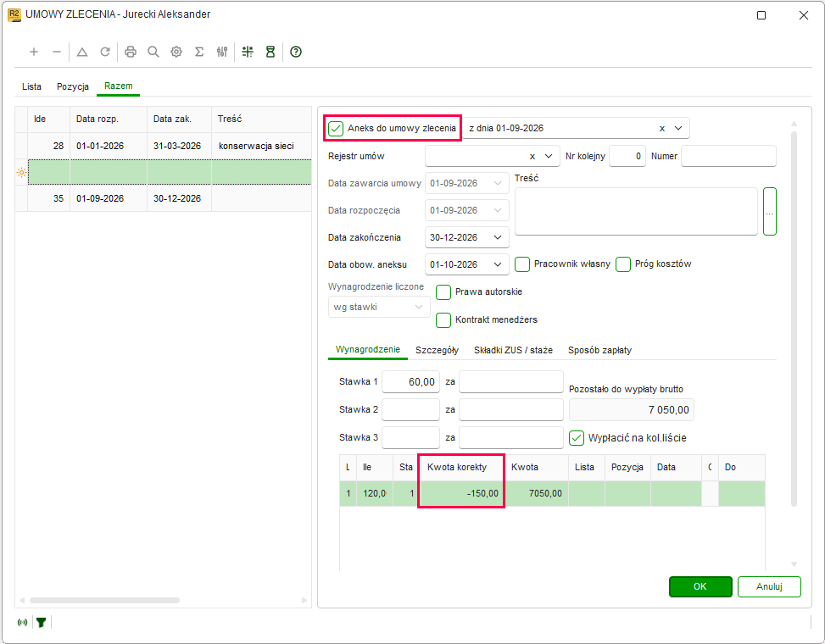The image size is (825, 644).
Task: Click the filter funnel icon in status bar
Action: click(41, 623)
